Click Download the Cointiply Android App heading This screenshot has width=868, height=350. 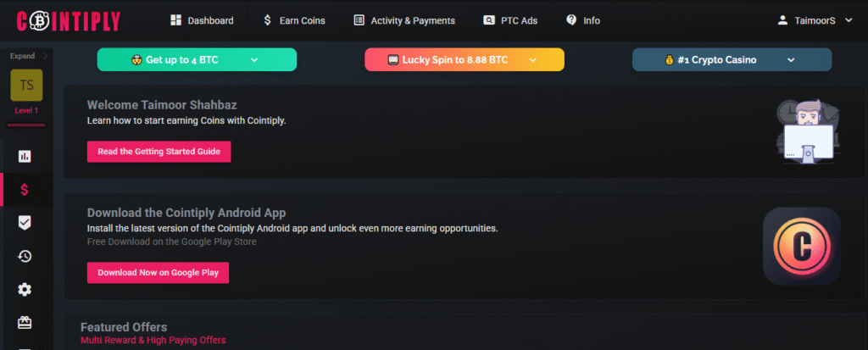pos(186,213)
